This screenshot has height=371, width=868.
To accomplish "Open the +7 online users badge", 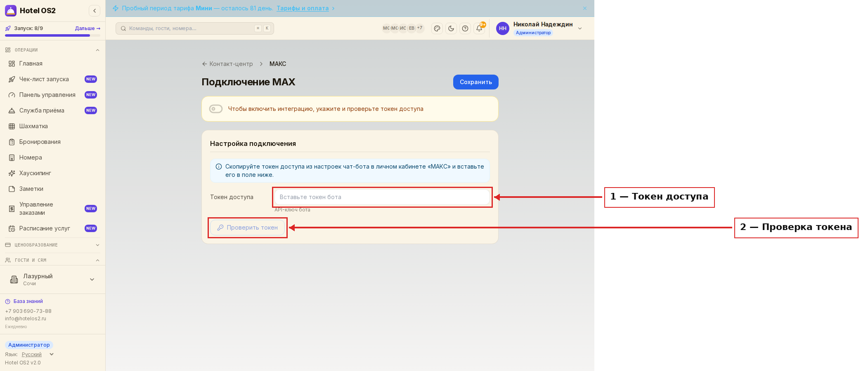I will pyautogui.click(x=420, y=28).
